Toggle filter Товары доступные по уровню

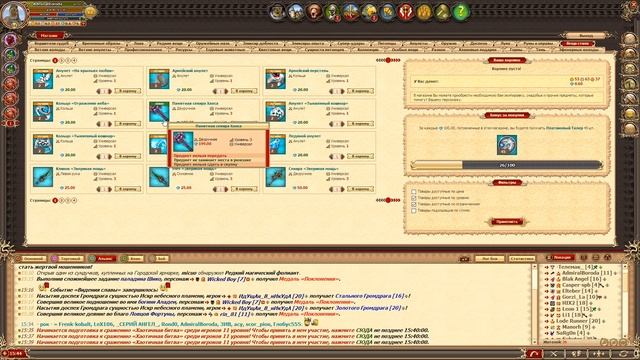pos(414,198)
